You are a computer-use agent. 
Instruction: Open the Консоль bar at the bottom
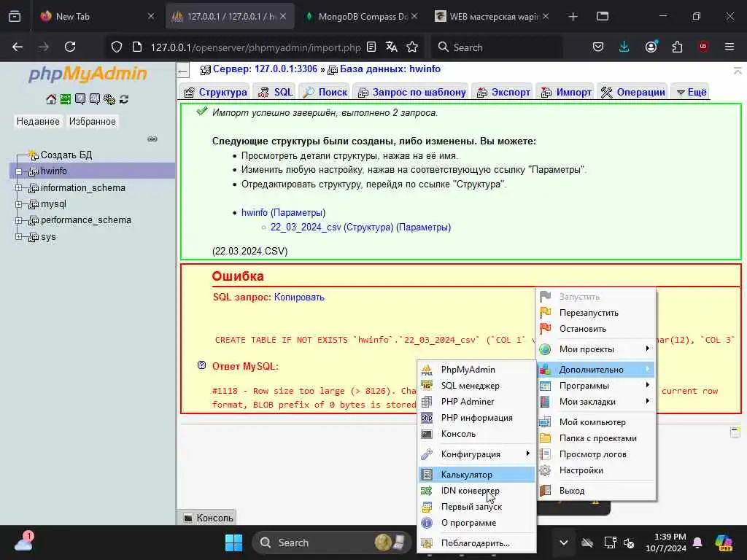[208, 518]
